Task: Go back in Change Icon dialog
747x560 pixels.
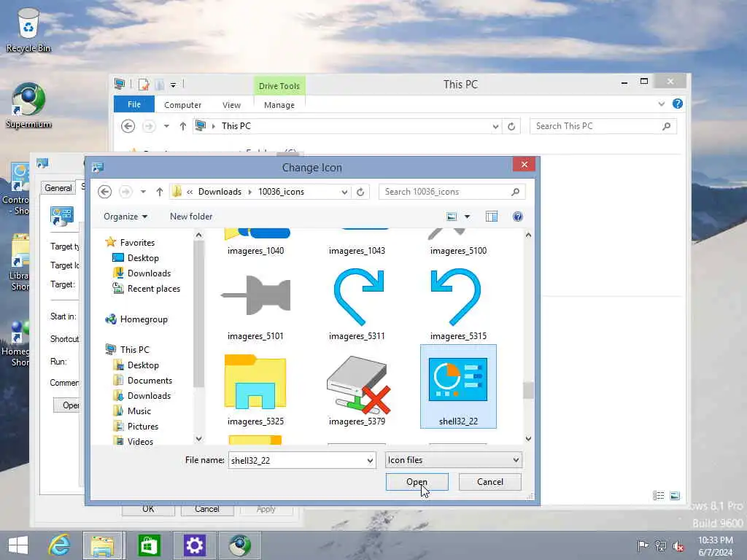Action: pos(105,192)
